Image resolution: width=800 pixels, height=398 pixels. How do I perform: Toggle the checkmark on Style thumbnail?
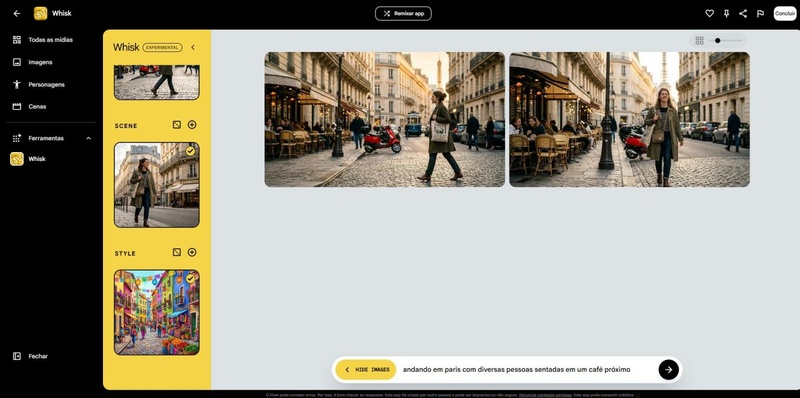[190, 279]
